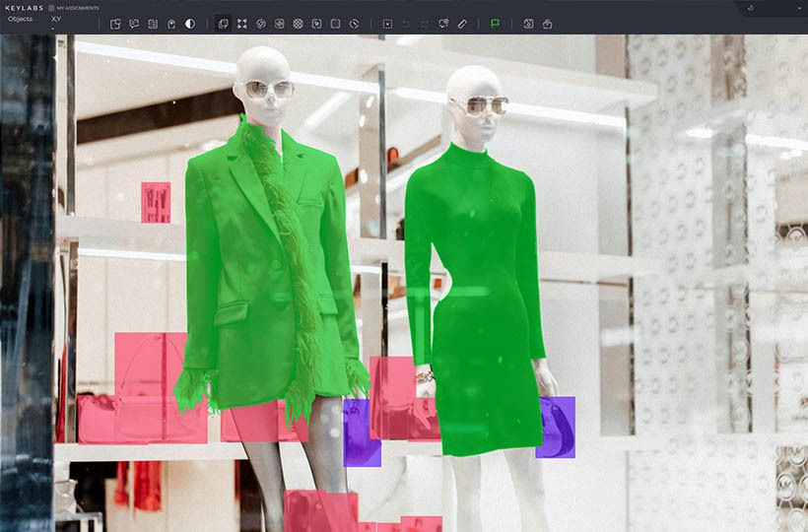808x532 pixels.
Task: Switch to the Objects tab
Action: pos(20,19)
